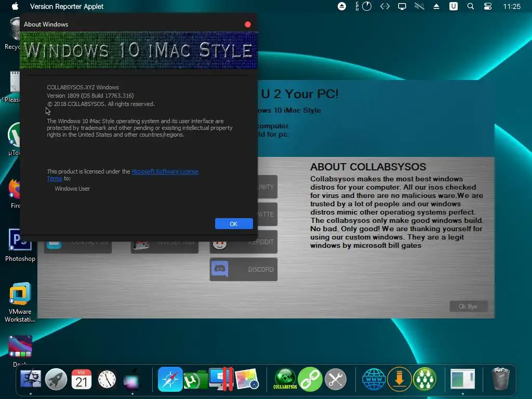Open the uTorrent folder dock icon

pyautogui.click(x=195, y=380)
